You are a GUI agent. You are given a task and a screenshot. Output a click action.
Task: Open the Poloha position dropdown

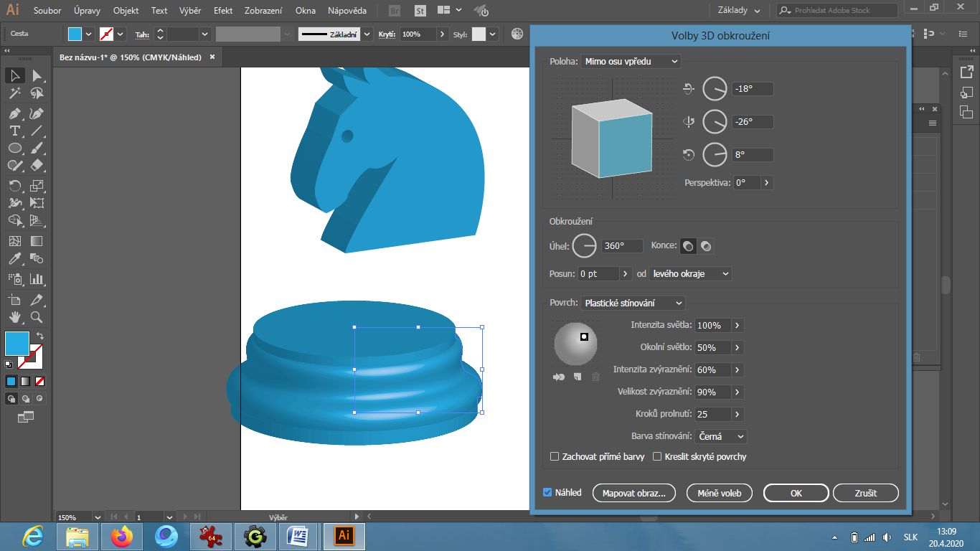tap(631, 62)
